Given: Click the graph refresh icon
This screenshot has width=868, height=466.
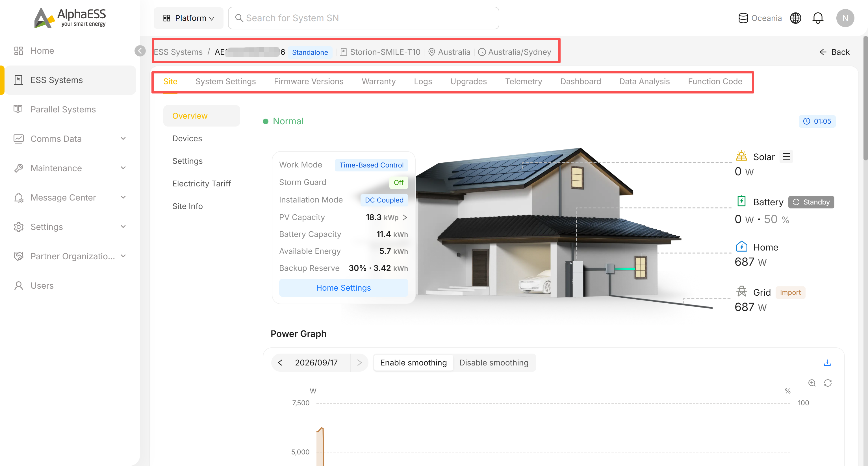Looking at the screenshot, I should click(828, 383).
